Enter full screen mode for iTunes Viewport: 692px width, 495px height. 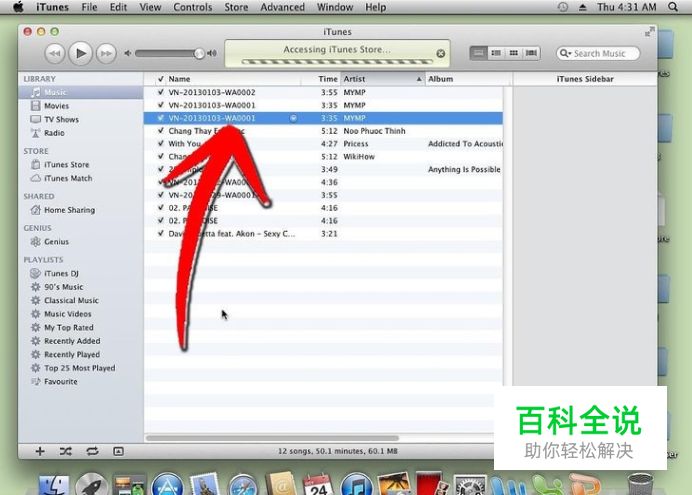pos(649,31)
